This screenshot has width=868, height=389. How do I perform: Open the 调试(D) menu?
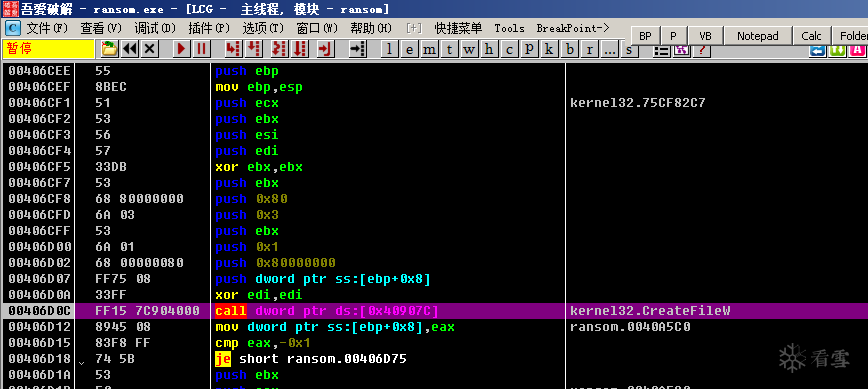155,28
